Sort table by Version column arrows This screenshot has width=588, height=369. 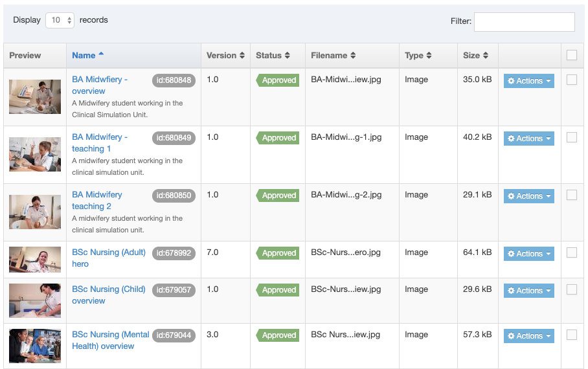pyautogui.click(x=242, y=56)
